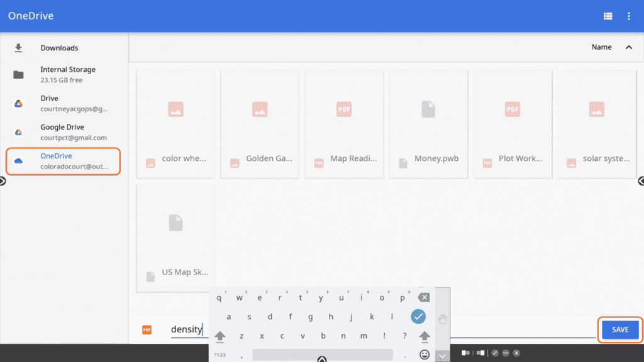Collapse keyboard with the down chevron
This screenshot has height=362, width=644.
(x=442, y=356)
